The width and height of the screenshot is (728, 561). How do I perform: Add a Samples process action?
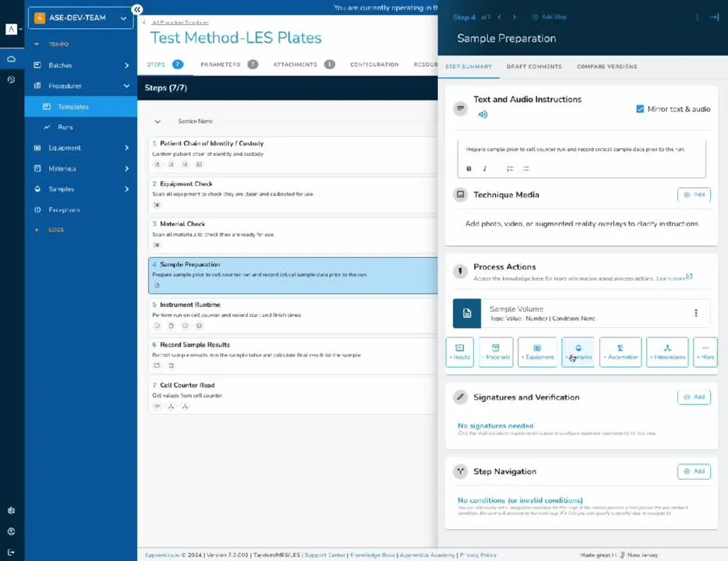click(x=578, y=352)
